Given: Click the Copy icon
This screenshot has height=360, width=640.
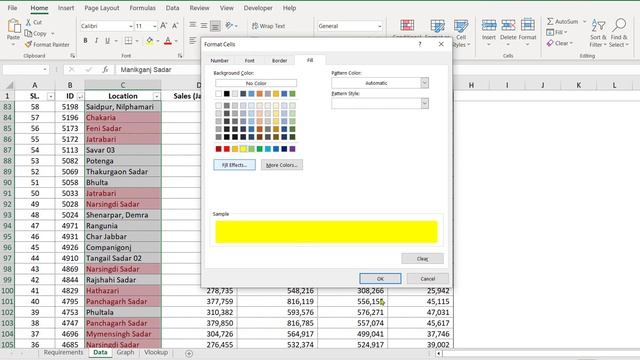Looking at the screenshot, I should tap(29, 33).
